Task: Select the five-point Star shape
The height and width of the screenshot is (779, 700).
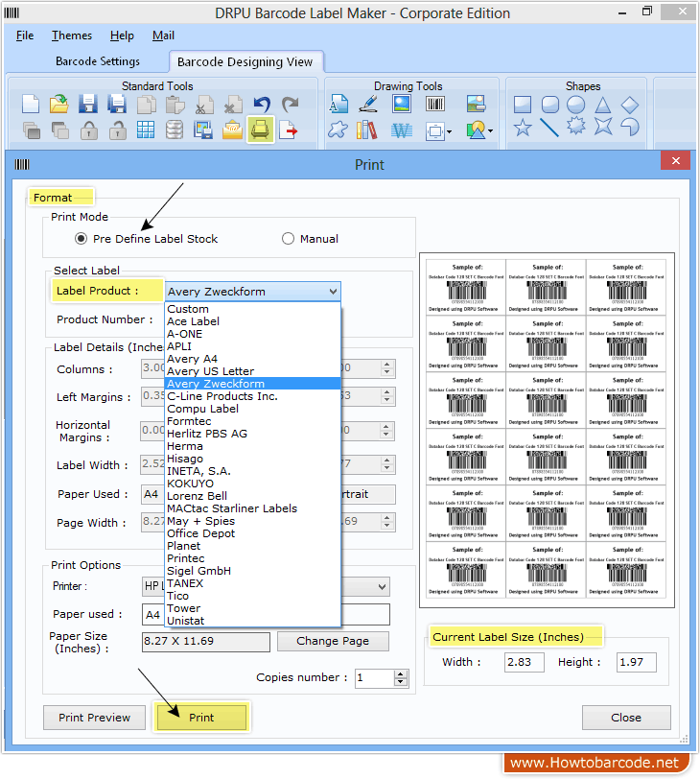Action: click(523, 128)
